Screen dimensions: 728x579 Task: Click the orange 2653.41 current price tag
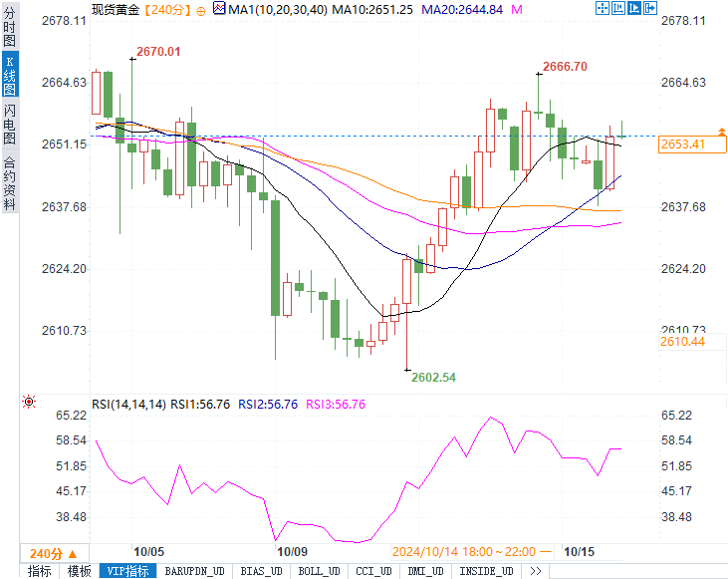point(682,145)
